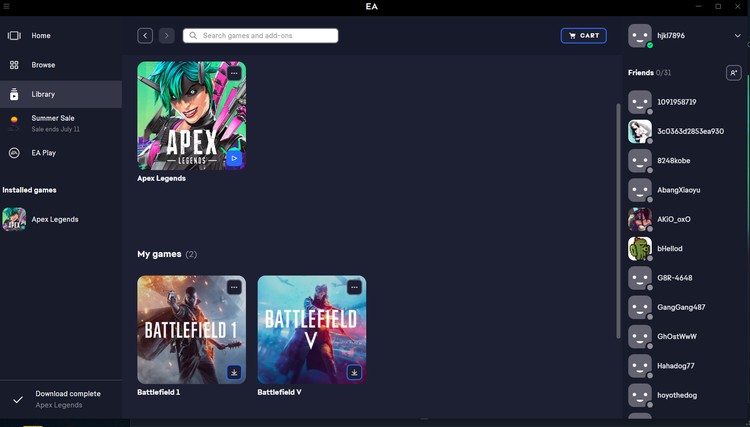Open Apex Legends under Installed games
This screenshot has height=427, width=750.
[61, 219]
